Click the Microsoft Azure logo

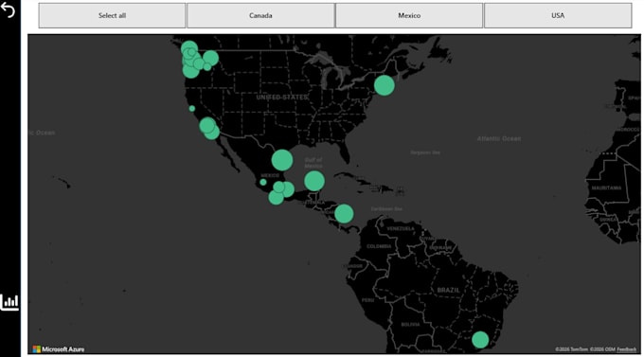click(x=59, y=349)
